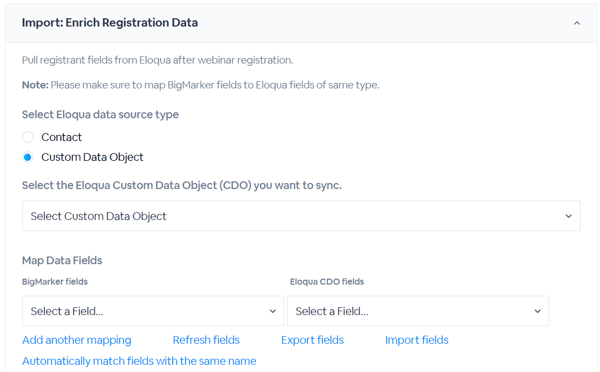This screenshot has height=372, width=600.
Task: Automatically match fields with the same name
Action: coord(139,361)
